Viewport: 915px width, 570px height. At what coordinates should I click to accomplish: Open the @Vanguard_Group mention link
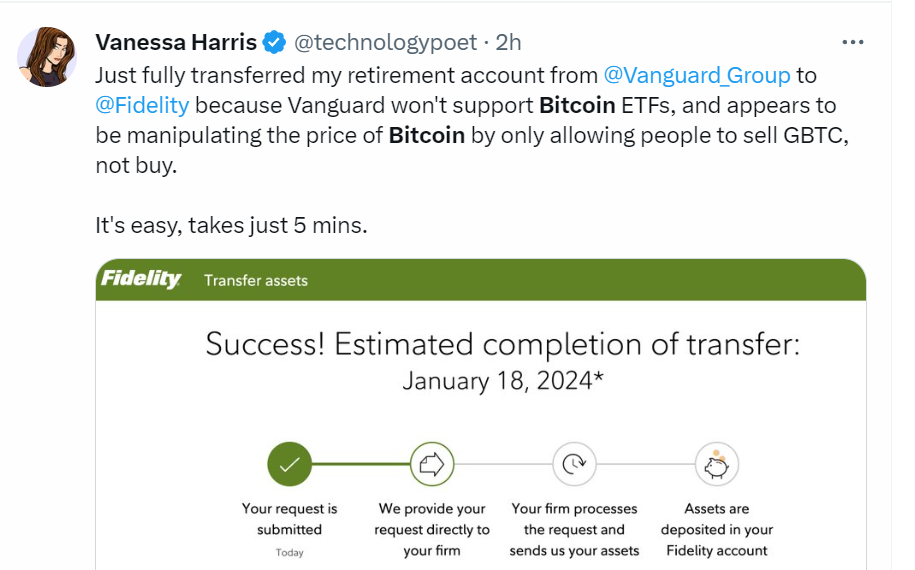click(x=697, y=75)
